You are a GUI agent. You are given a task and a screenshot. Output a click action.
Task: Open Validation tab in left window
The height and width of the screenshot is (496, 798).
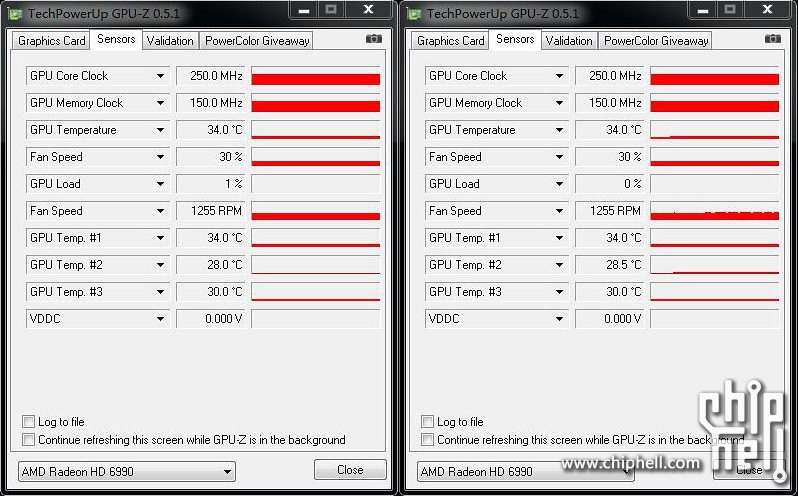coord(170,41)
